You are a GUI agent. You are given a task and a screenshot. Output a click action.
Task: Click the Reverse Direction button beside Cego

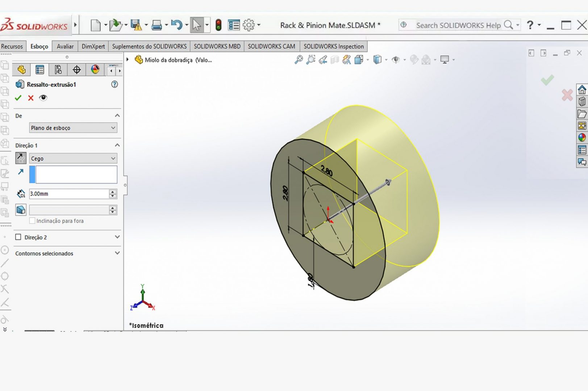point(21,158)
